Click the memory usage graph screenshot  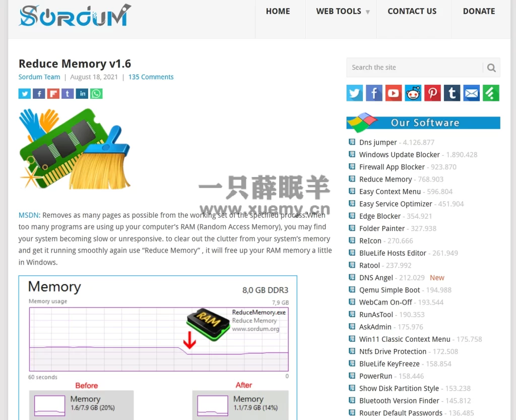(x=158, y=347)
